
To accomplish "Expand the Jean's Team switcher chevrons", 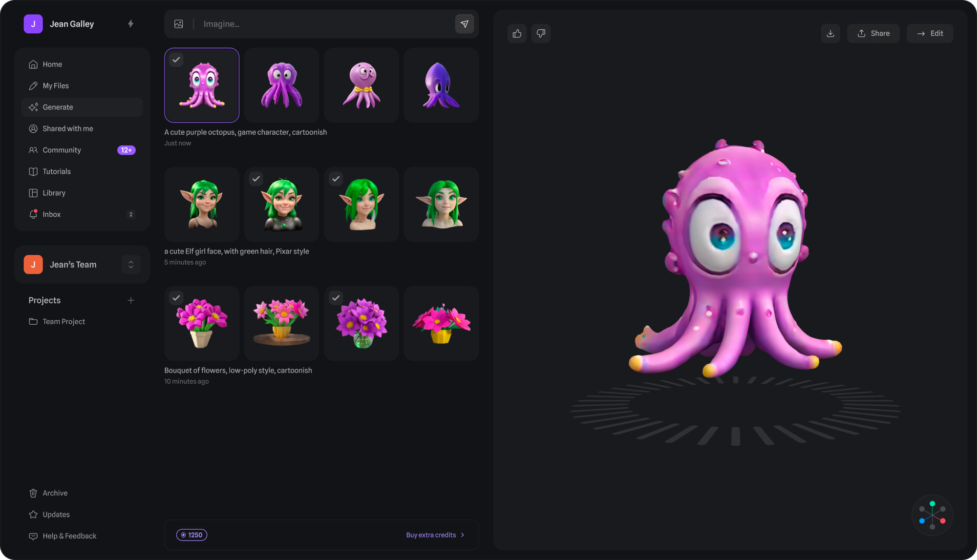I will [x=130, y=265].
